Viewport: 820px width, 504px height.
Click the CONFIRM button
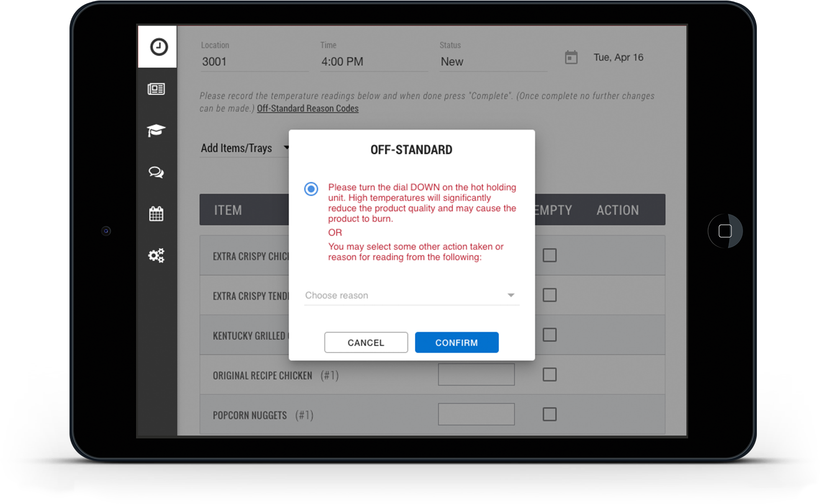pyautogui.click(x=456, y=343)
